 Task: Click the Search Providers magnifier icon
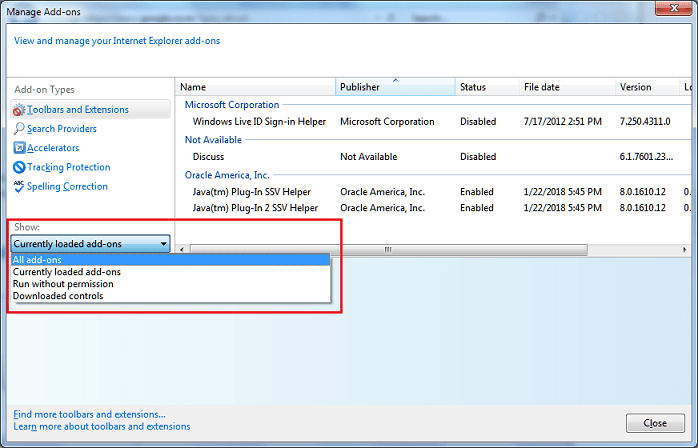coord(19,129)
